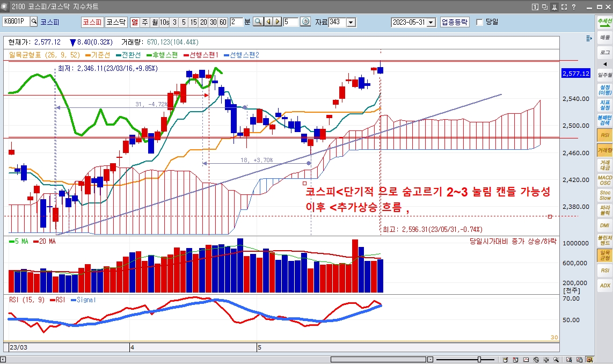Select the 주 weekly period tab

click(x=144, y=22)
